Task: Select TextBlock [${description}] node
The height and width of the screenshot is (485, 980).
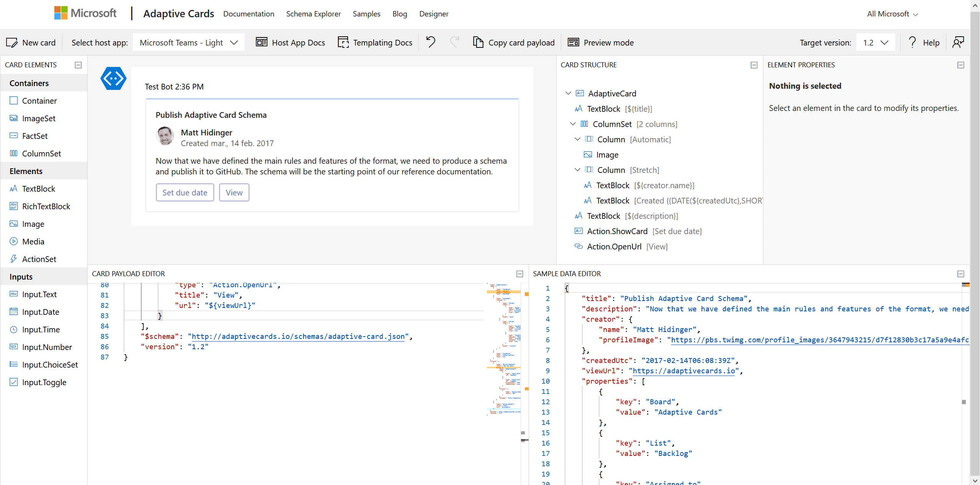Action: 626,216
